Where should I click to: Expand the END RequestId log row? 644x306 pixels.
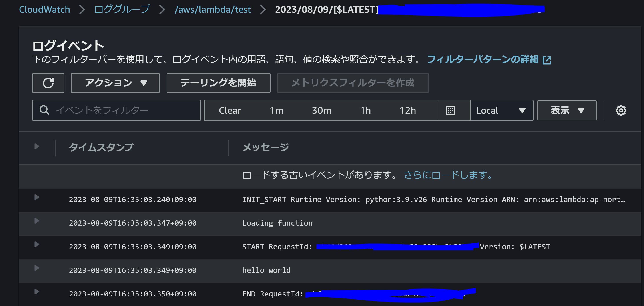[x=37, y=292]
